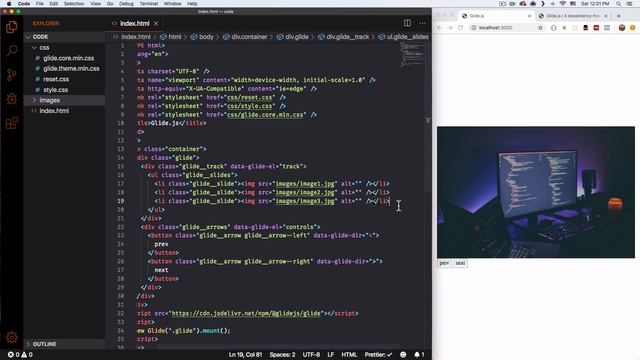This screenshot has height=360, width=640.
Task: Click the errors and warnings status indicator
Action: pos(20,355)
